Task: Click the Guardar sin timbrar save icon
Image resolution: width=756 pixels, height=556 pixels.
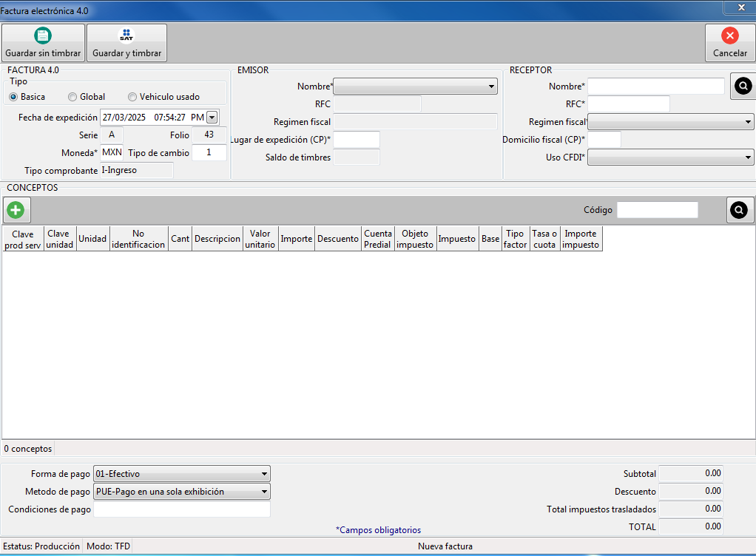Action: click(43, 35)
